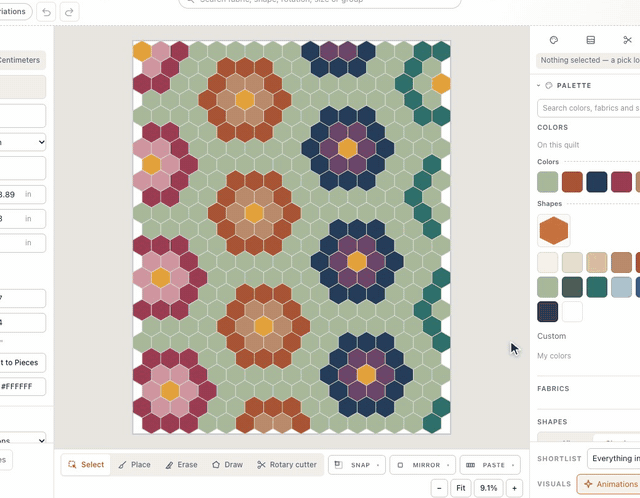
Task: Activate the Place tool
Action: tap(135, 465)
